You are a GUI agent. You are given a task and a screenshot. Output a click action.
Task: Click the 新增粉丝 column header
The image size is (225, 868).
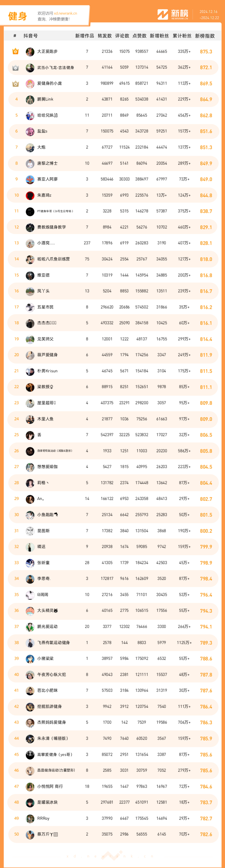click(x=159, y=36)
